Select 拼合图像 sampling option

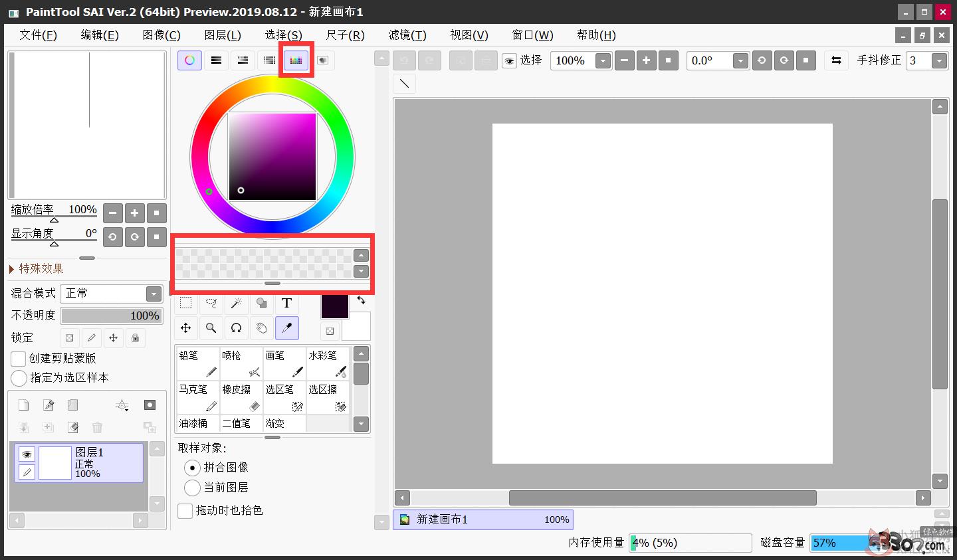(x=192, y=468)
